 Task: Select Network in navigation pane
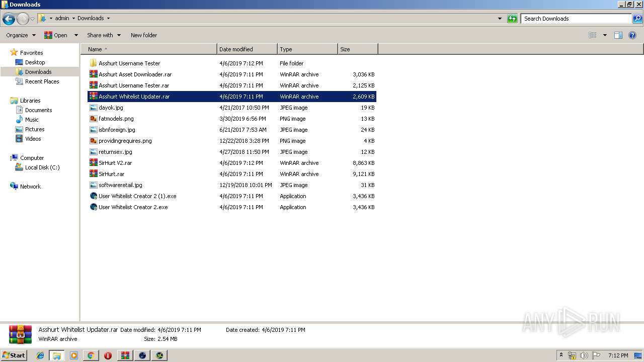point(30,187)
